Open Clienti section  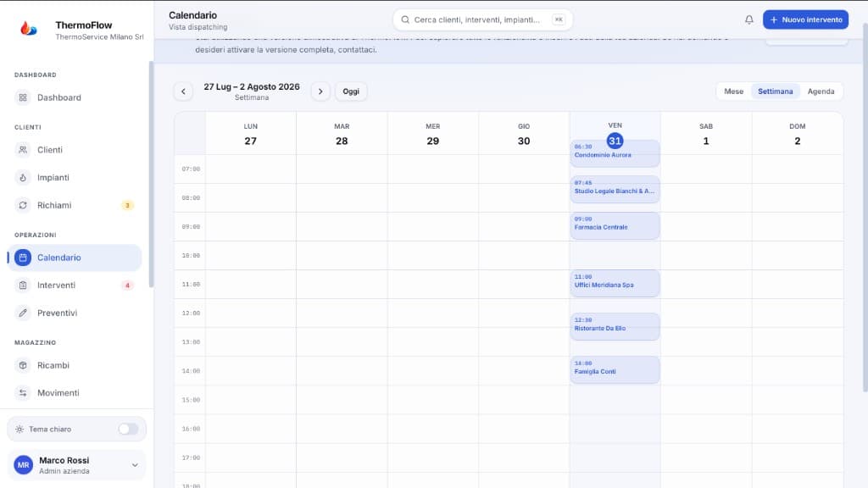pos(75,150)
